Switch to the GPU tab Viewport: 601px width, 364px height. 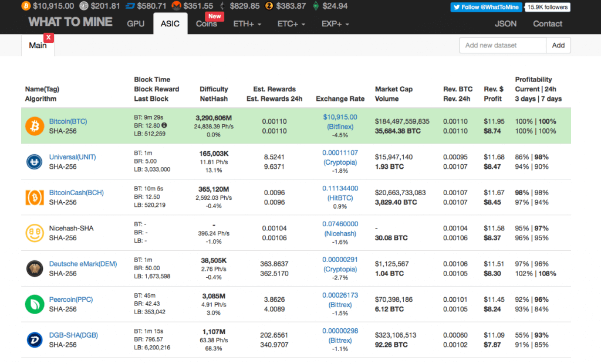(136, 24)
